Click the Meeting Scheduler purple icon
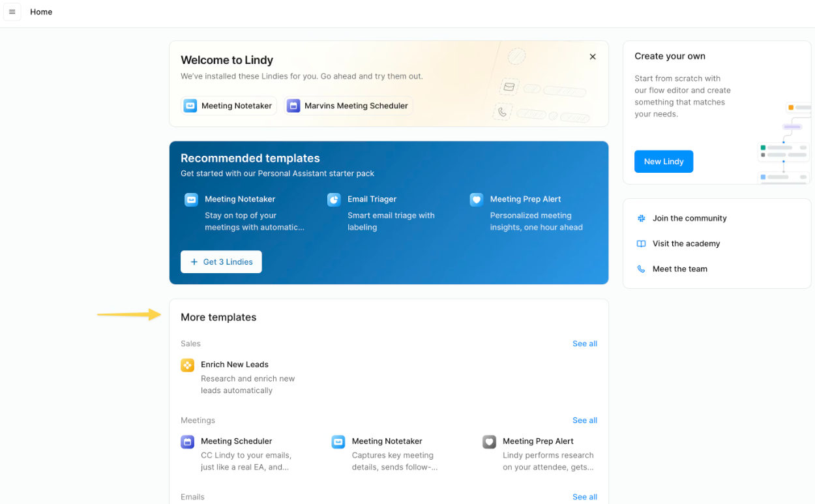 [x=187, y=442]
